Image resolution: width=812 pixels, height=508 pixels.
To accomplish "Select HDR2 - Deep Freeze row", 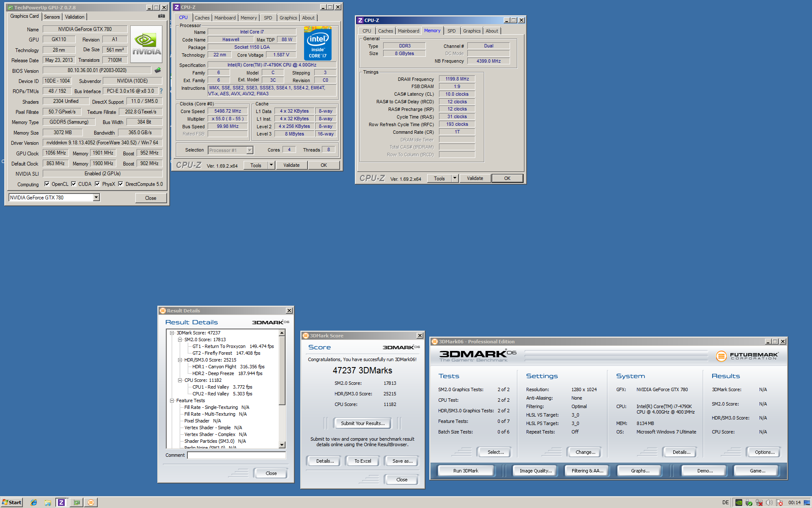I will click(227, 373).
